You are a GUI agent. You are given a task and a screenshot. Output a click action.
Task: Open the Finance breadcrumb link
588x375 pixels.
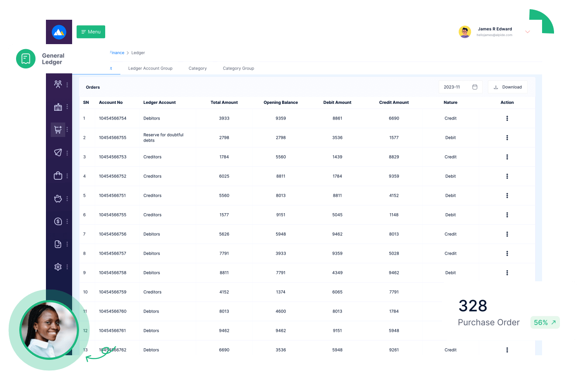click(117, 53)
